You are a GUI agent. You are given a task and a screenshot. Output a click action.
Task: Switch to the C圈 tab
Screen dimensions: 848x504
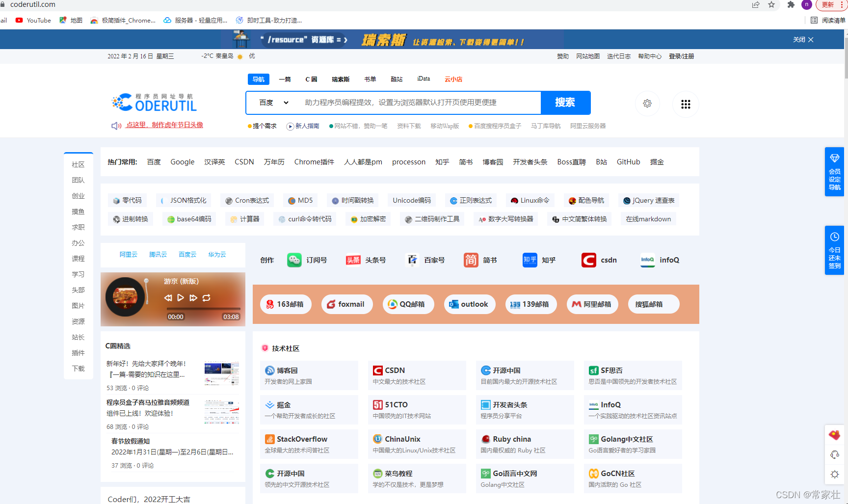point(311,80)
